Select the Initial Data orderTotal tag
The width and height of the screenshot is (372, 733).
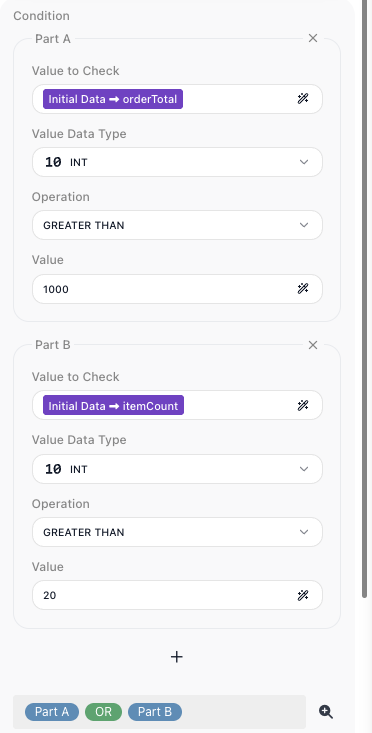click(113, 99)
